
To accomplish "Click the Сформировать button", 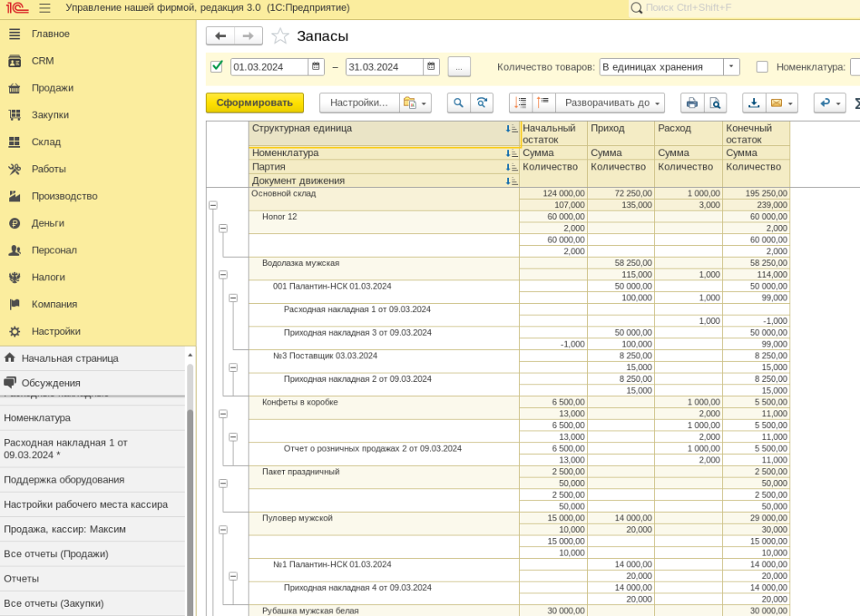I will (x=254, y=103).
